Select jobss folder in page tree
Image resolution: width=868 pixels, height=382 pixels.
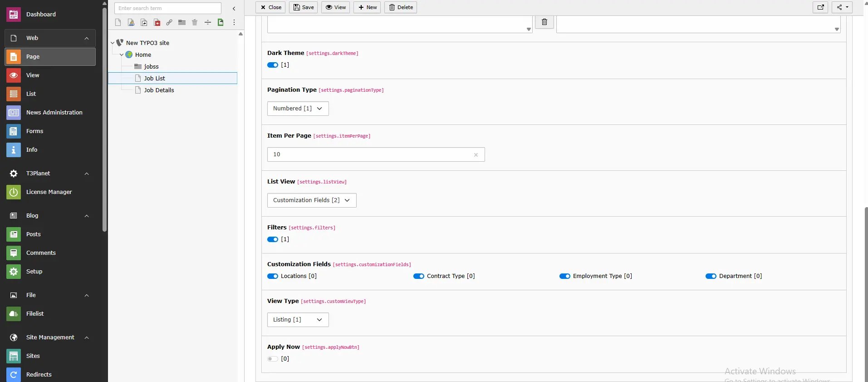(152, 66)
